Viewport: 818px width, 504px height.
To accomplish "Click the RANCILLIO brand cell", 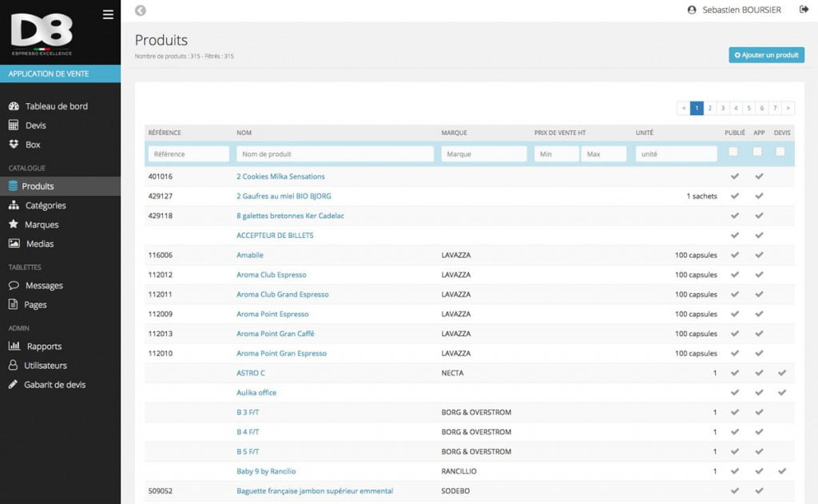I will pyautogui.click(x=459, y=471).
